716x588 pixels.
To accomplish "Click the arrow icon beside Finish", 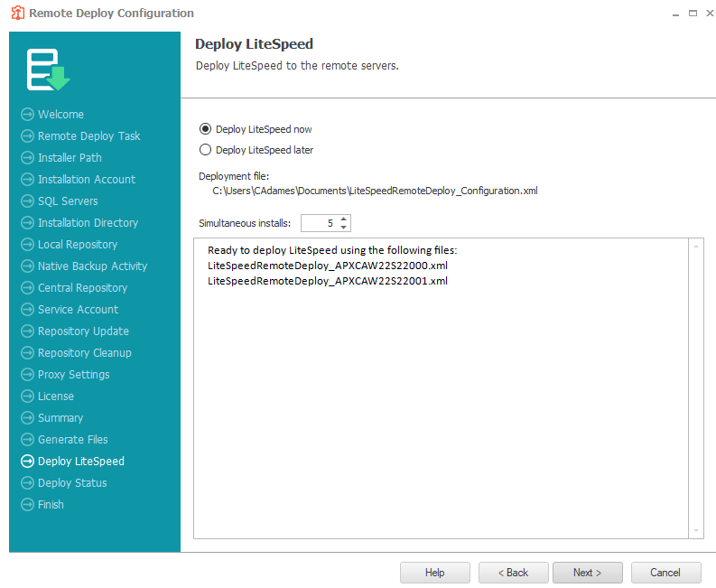I will point(27,504).
